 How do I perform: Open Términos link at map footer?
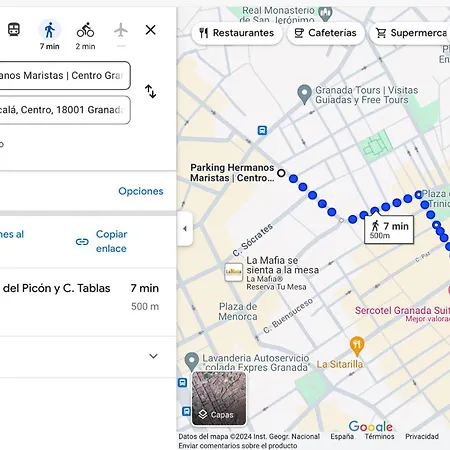coord(379,436)
